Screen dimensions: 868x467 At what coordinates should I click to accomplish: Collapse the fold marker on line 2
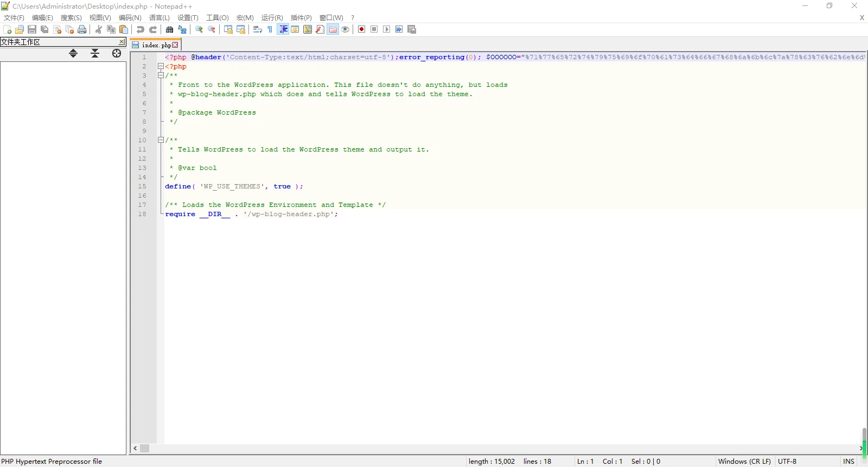pos(161,66)
